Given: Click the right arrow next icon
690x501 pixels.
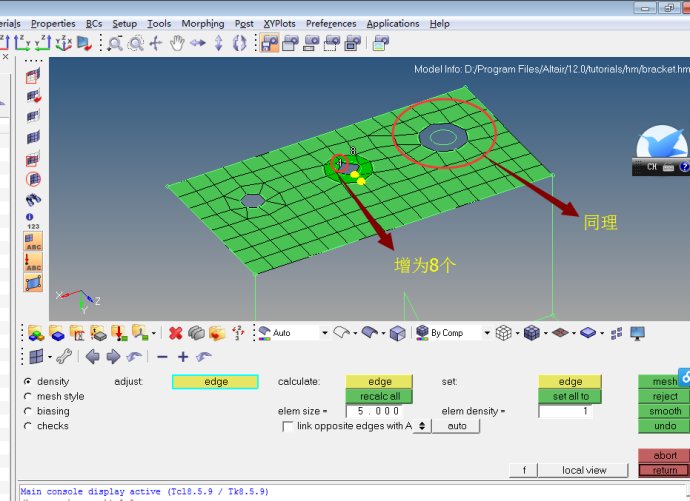Looking at the screenshot, I should (113, 356).
